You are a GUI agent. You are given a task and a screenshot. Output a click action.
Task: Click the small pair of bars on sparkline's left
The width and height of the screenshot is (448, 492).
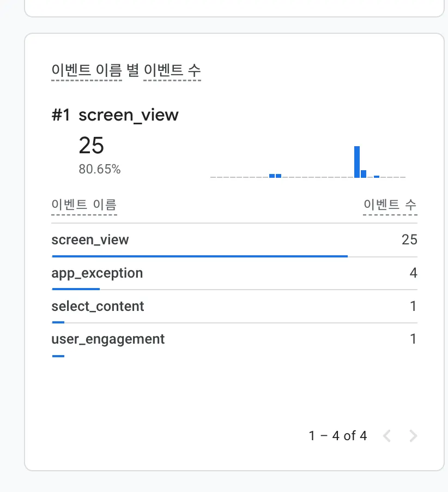275,176
